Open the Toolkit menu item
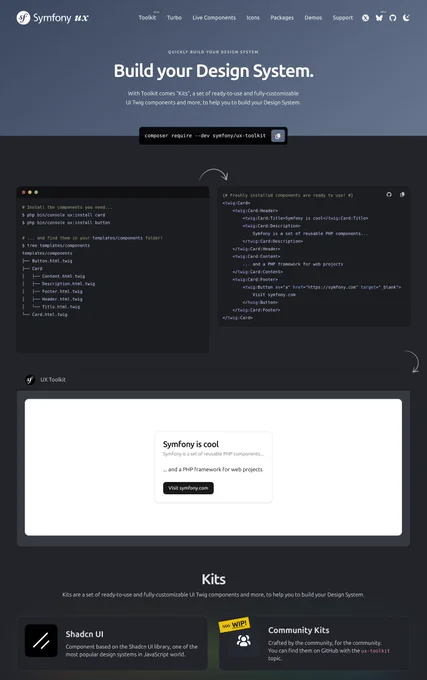Viewport: 427px width, 680px height. coord(147,18)
